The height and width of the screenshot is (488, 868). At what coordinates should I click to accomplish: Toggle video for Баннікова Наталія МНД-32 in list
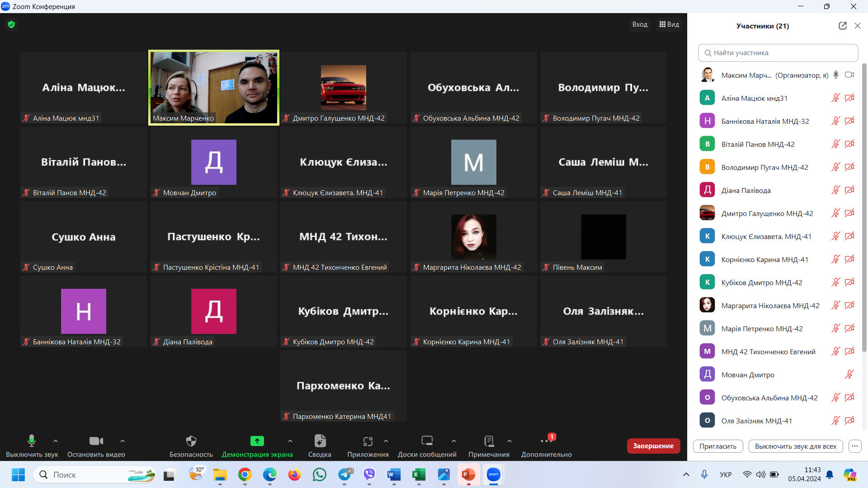click(x=849, y=121)
